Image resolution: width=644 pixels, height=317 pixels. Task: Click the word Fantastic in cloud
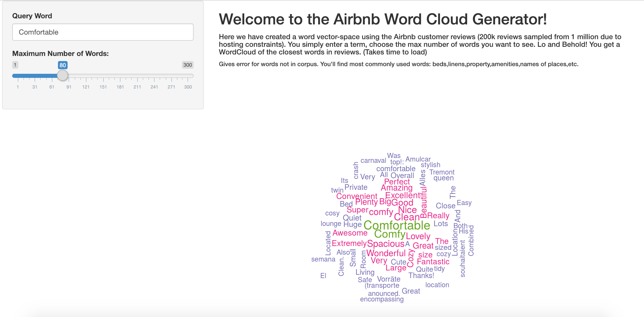click(x=433, y=262)
